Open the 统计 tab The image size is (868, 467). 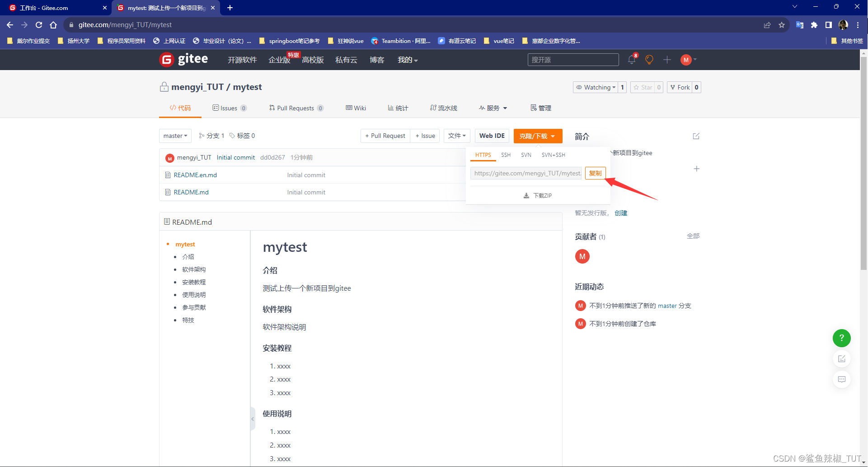(x=398, y=108)
